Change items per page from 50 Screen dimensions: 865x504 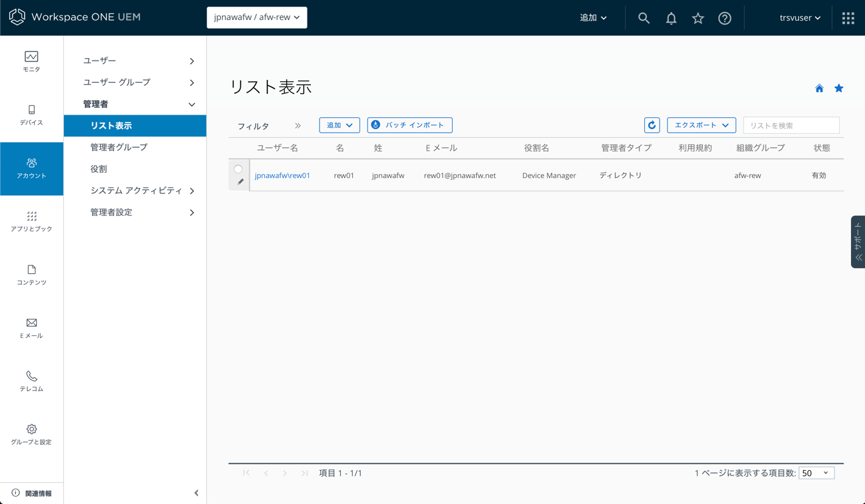(816, 473)
